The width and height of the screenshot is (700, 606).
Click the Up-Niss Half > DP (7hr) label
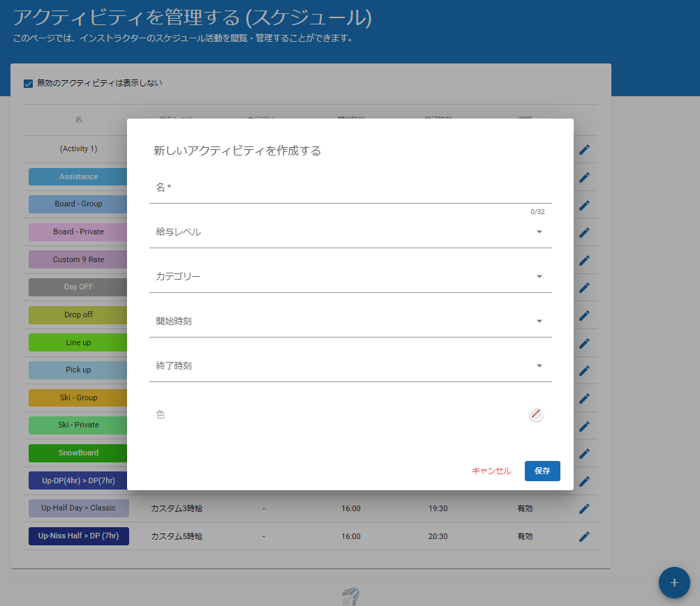78,536
